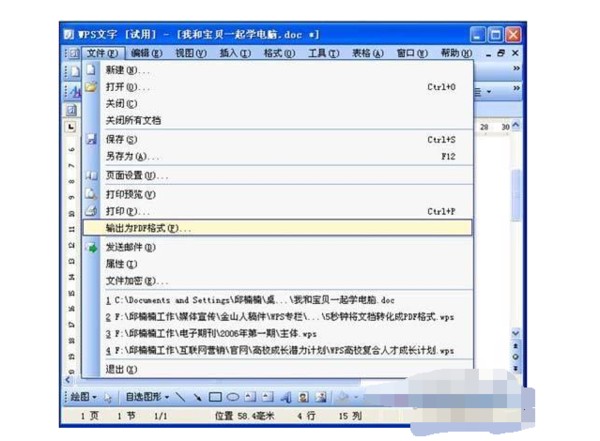This screenshot has height=441, width=600.
Task: Click the page setup icon beside 页面设置
Action: point(91,176)
